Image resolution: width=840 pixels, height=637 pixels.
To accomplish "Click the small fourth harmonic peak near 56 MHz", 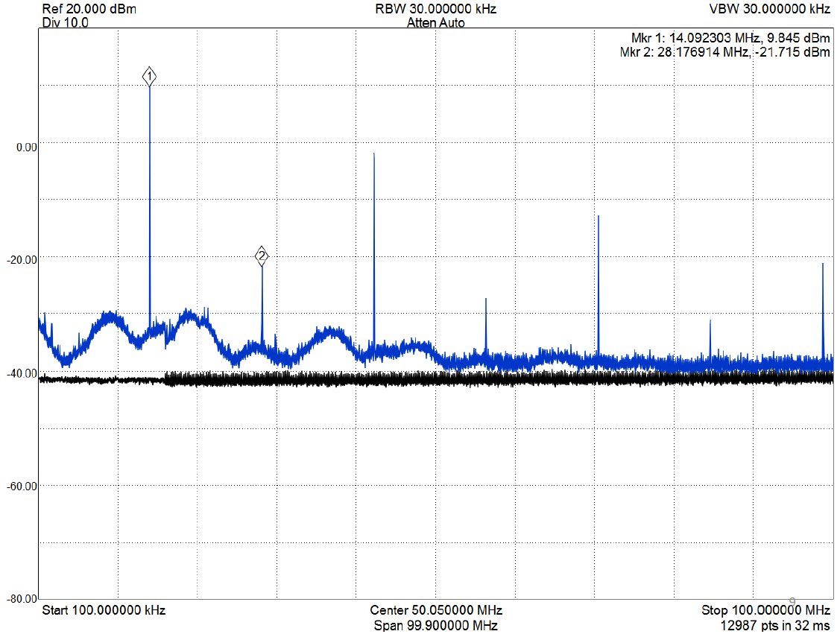I will click(x=486, y=300).
